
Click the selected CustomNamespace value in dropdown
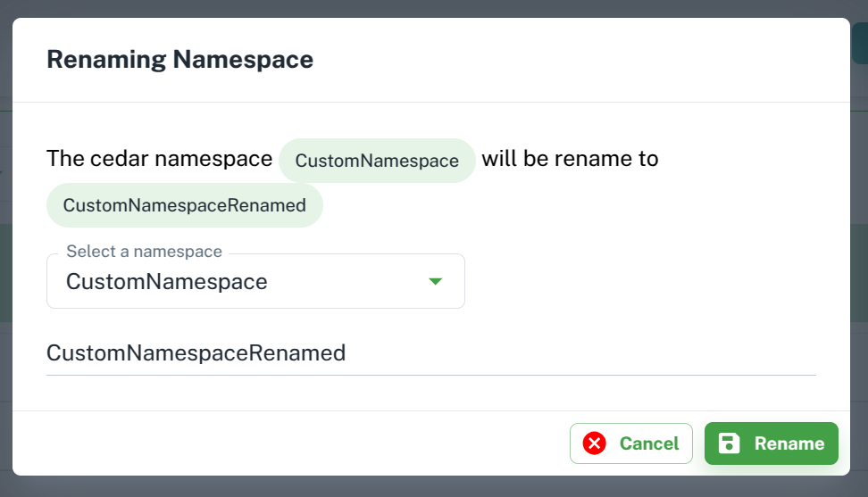coord(167,281)
